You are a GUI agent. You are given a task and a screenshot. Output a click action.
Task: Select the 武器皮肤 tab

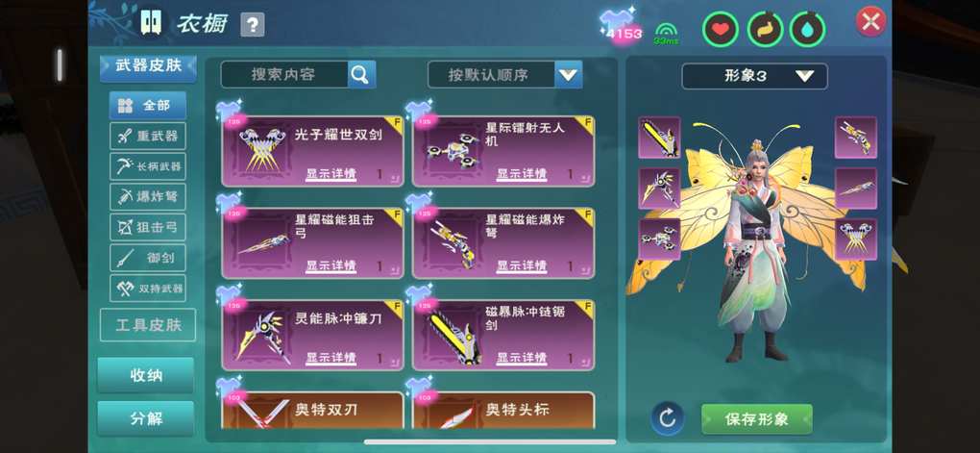[x=148, y=66]
